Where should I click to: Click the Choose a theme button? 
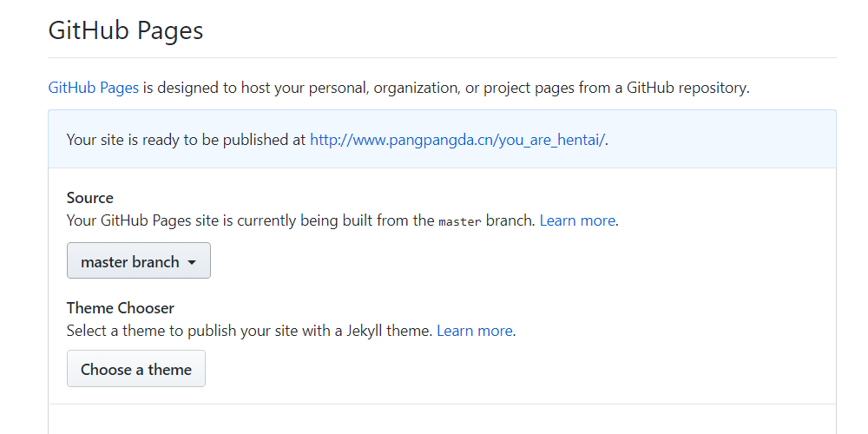click(136, 369)
